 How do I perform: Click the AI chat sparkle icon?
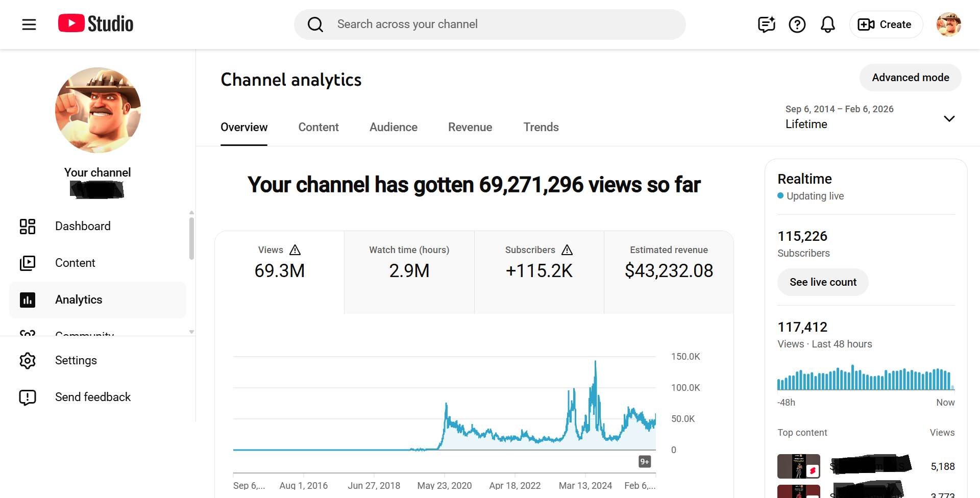pos(766,24)
